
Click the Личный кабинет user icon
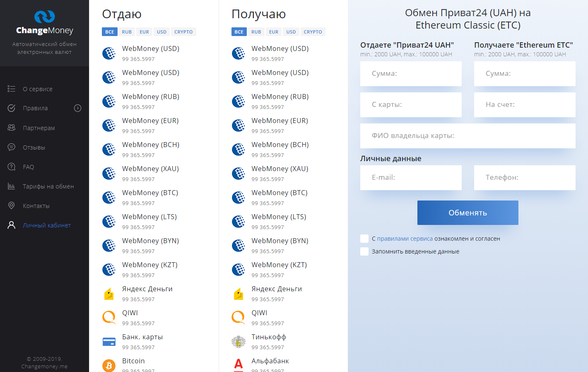(x=12, y=225)
